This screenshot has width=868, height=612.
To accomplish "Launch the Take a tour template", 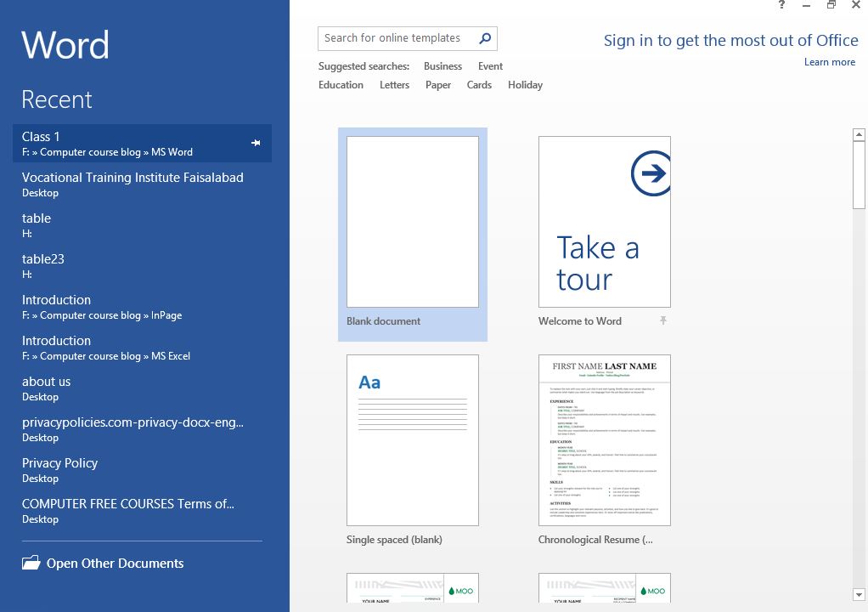I will click(x=604, y=221).
